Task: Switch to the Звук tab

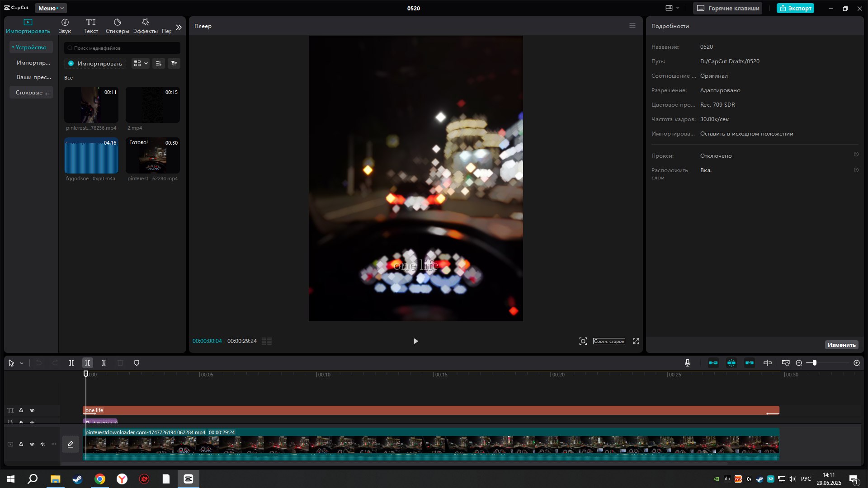Action: pos(65,26)
